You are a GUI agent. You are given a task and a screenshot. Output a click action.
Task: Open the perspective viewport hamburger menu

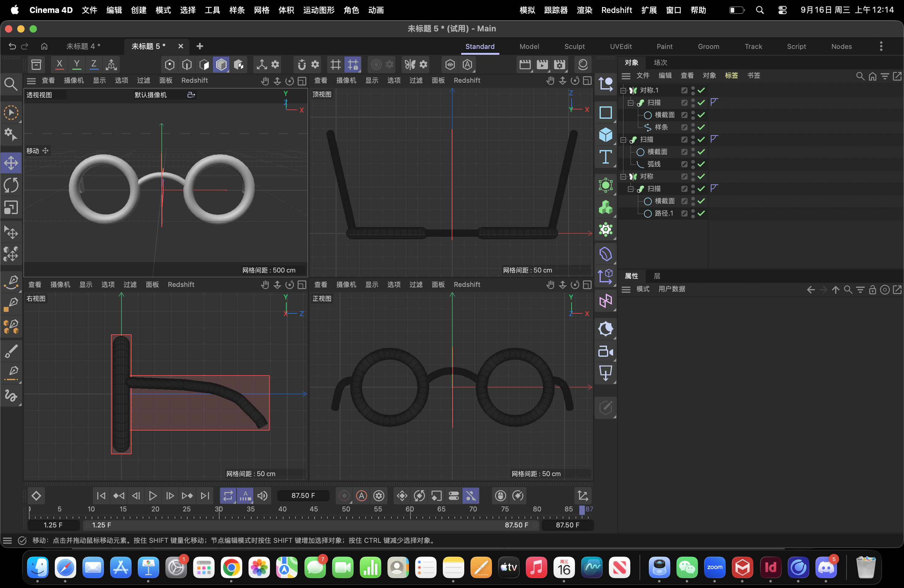click(x=31, y=81)
